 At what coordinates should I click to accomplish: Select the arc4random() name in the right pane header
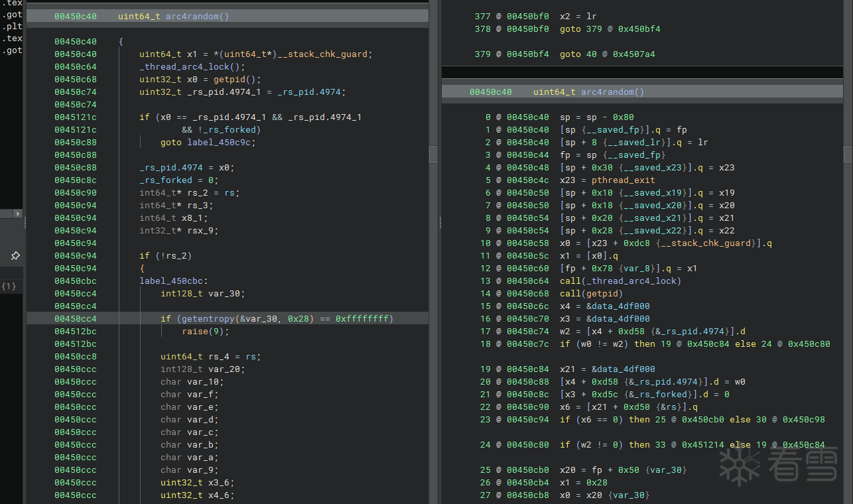(612, 92)
